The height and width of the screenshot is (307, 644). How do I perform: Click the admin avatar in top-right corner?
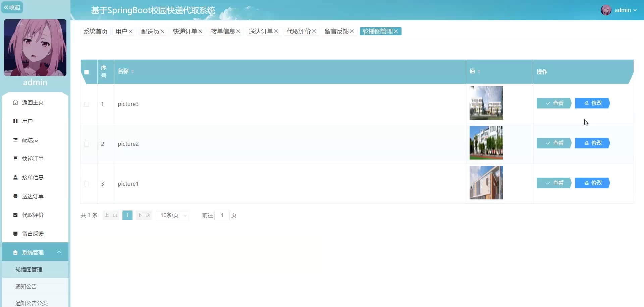(606, 10)
